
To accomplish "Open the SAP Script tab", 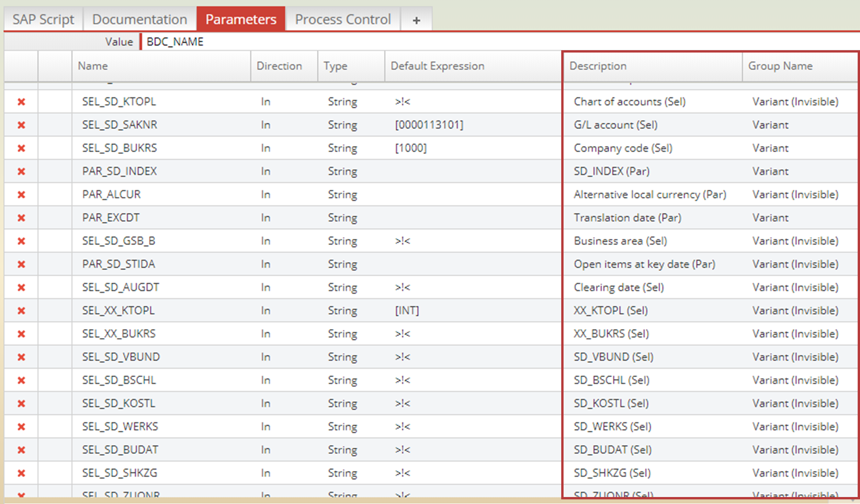I will (43, 20).
